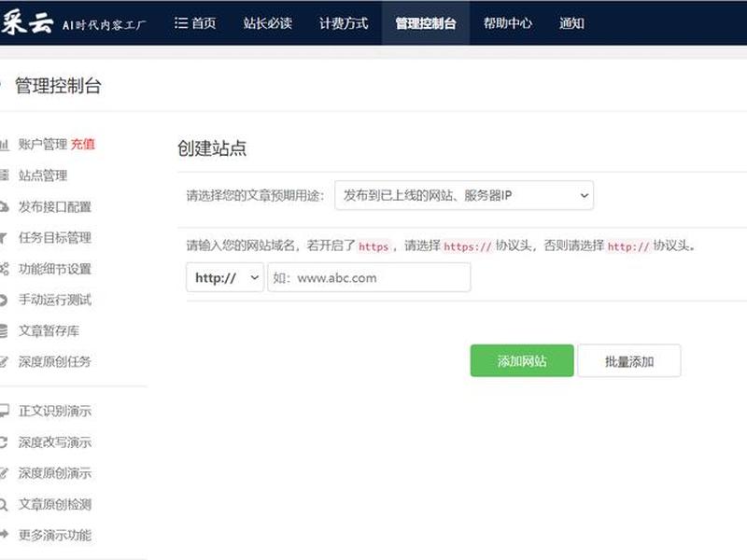Click the arrow icon beside 更多演示功能
The width and height of the screenshot is (747, 560).
4,535
